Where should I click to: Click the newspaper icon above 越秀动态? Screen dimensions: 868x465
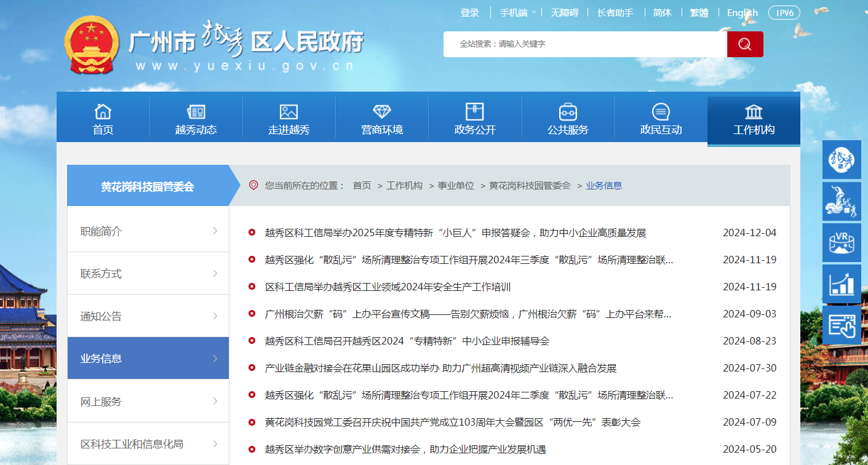click(196, 111)
